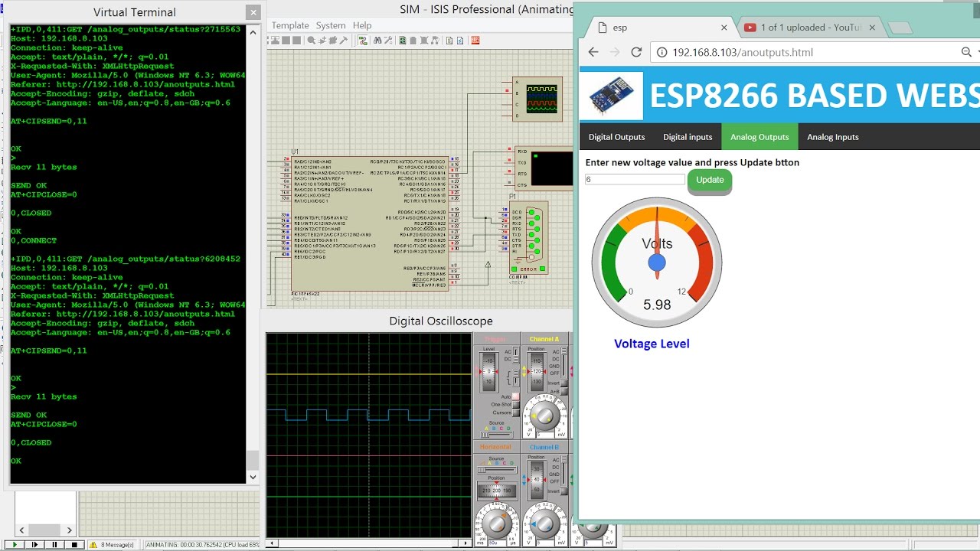This screenshot has width=980, height=551.
Task: Close the YouTube uploaded tab
Action: 872,28
